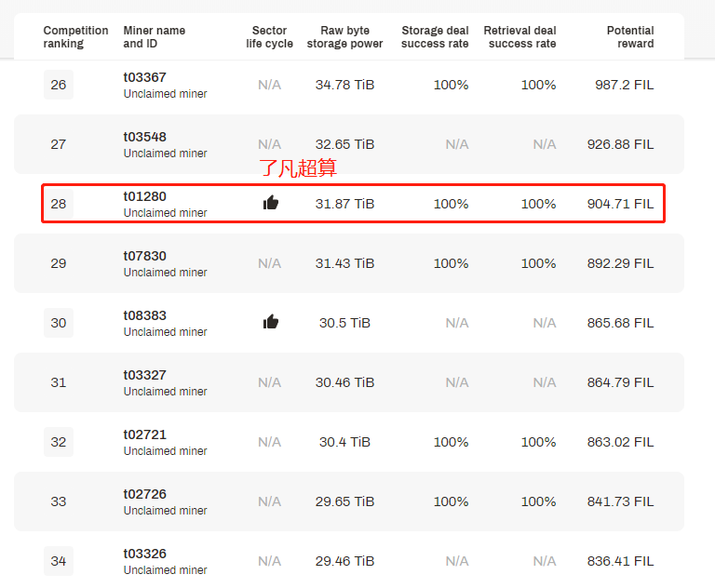The height and width of the screenshot is (588, 715).
Task: Select rank badge 34
Action: 59,561
